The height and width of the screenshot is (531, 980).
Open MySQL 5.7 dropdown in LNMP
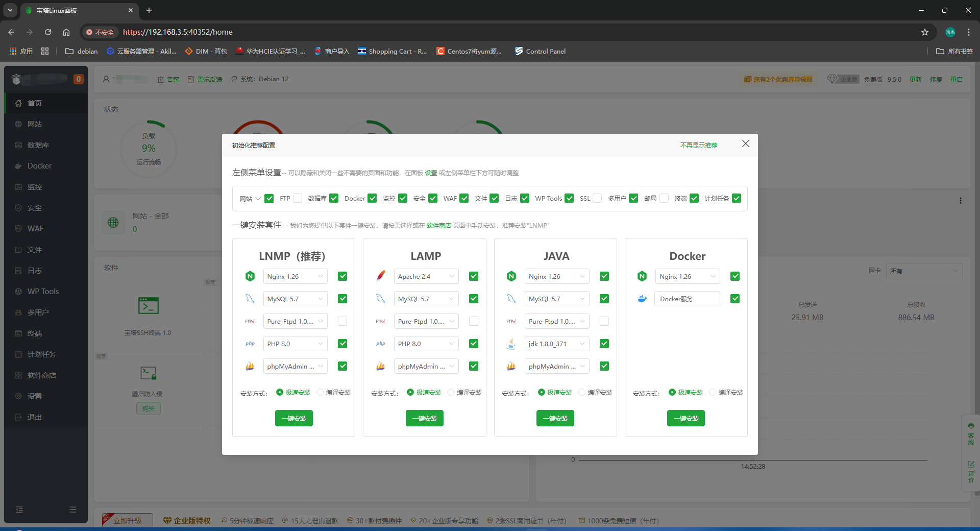tap(295, 299)
